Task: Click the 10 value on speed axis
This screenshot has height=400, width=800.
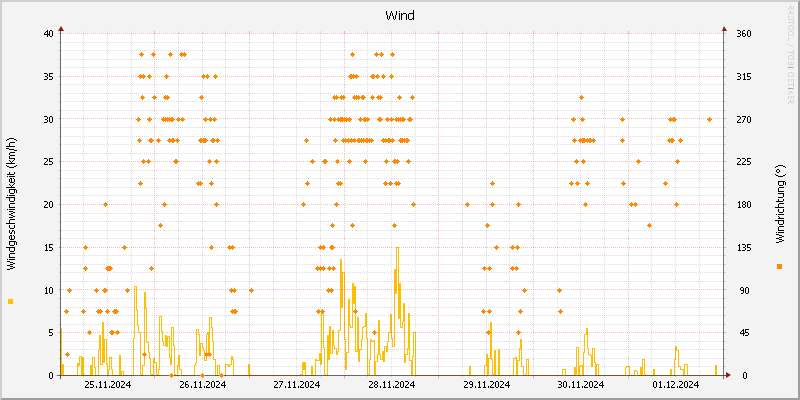Action: point(48,290)
